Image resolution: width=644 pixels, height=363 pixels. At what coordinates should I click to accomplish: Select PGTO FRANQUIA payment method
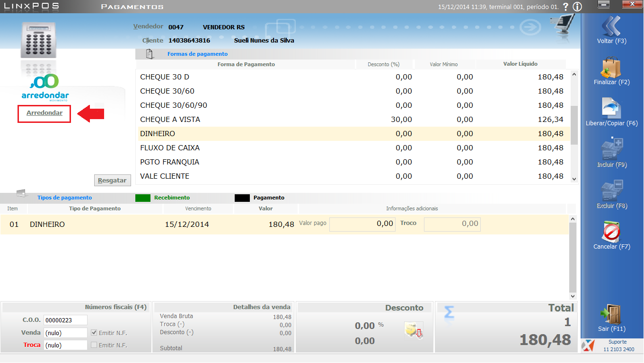[x=353, y=162]
